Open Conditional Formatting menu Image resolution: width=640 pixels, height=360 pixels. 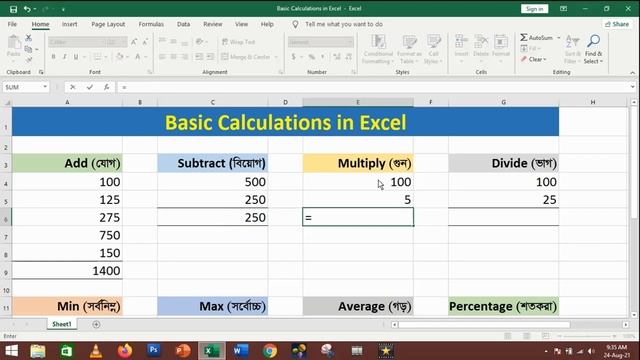(x=378, y=49)
